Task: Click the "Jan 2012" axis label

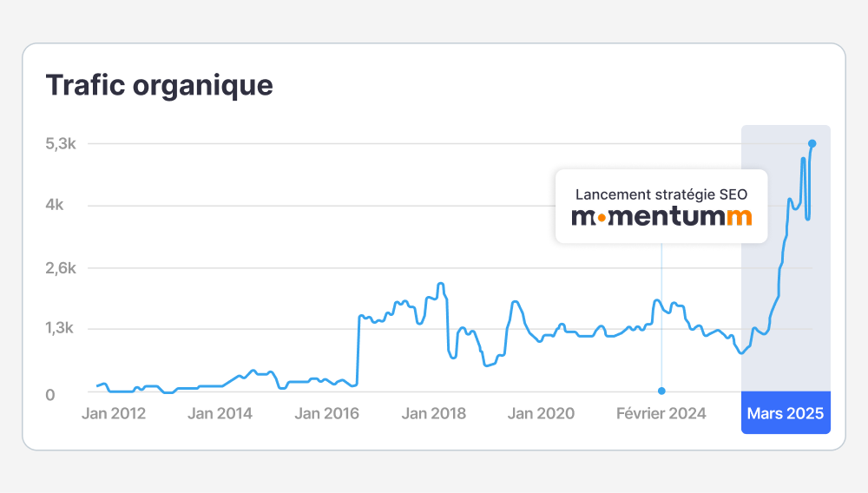Action: pyautogui.click(x=114, y=413)
